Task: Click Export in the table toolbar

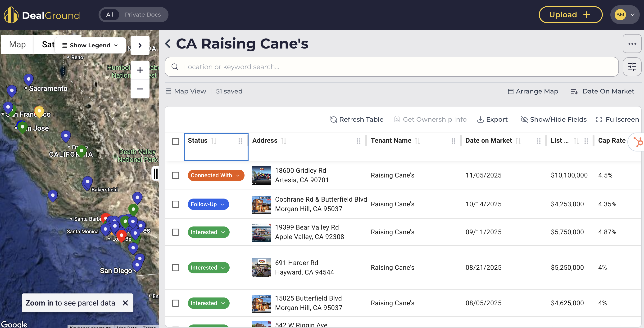Action: tap(492, 119)
